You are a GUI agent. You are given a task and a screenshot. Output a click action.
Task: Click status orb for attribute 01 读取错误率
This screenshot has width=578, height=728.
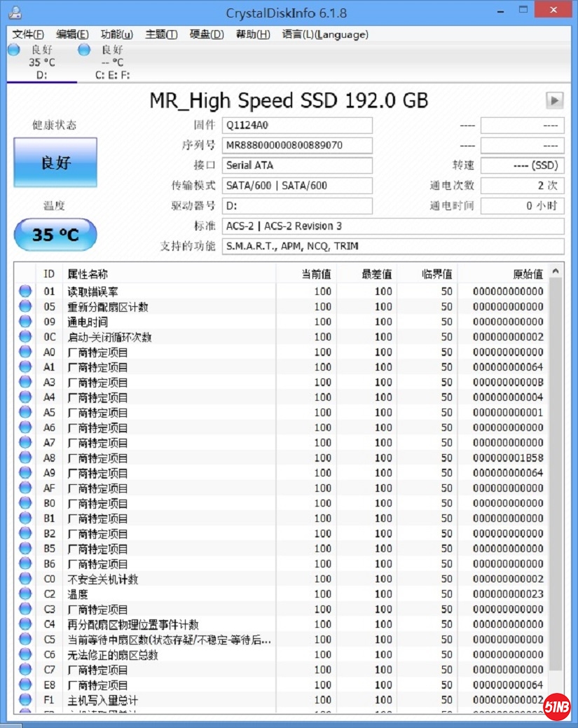tap(26, 291)
